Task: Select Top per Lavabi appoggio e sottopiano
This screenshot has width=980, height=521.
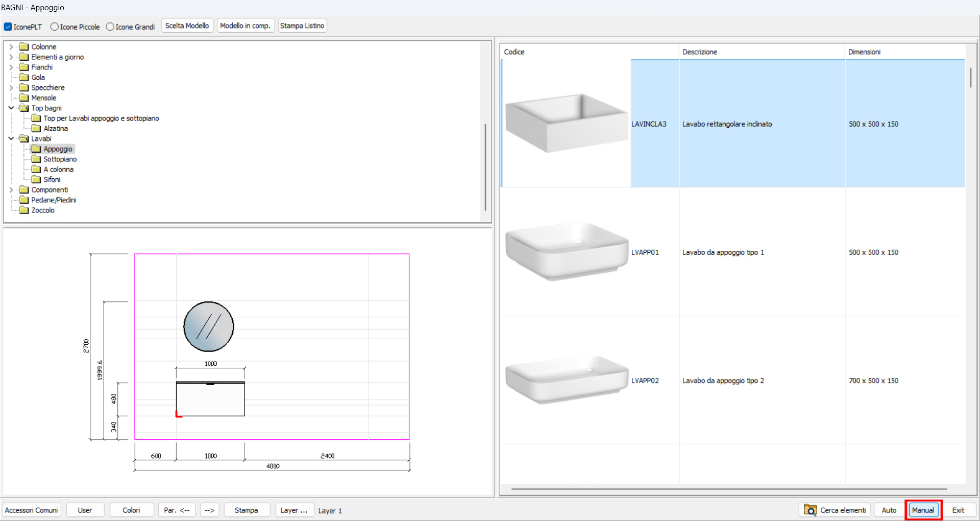Action: click(101, 118)
